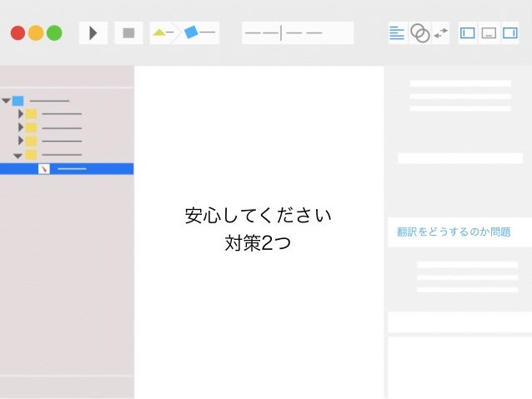
Task: Toggle the bottom debug area panel
Action: [x=489, y=33]
